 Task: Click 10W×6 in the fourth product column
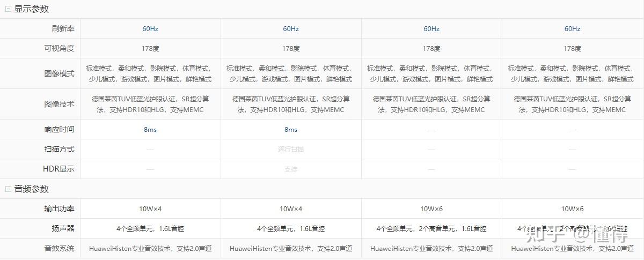(x=572, y=209)
